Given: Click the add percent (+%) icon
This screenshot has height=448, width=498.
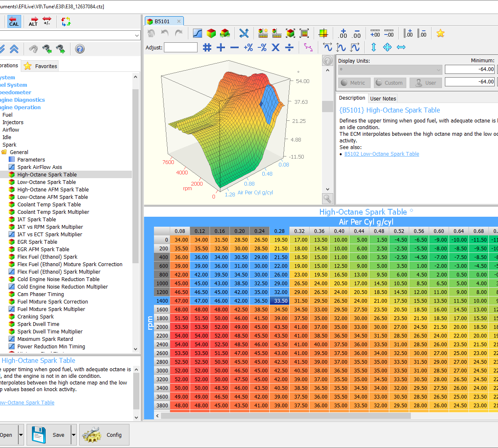Looking at the screenshot, I should pyautogui.click(x=248, y=47).
